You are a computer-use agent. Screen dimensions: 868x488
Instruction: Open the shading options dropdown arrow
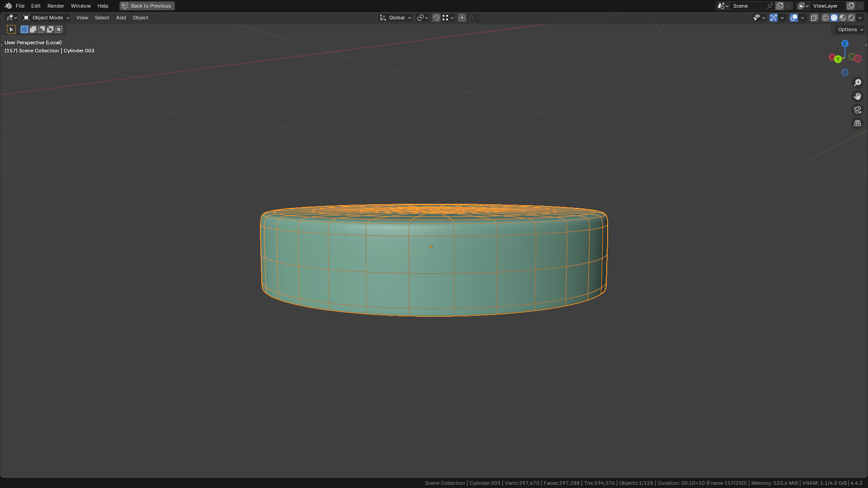[860, 18]
